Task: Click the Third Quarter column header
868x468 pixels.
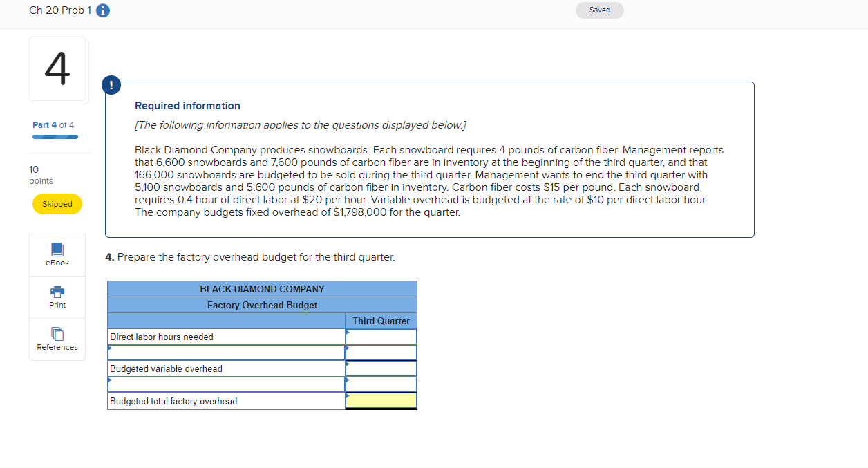Action: (381, 321)
